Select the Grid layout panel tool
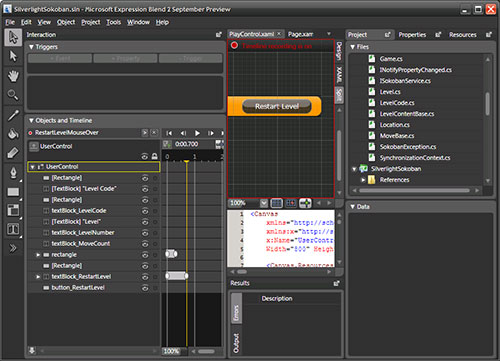Viewport: 500px width, 361px height. (13, 210)
